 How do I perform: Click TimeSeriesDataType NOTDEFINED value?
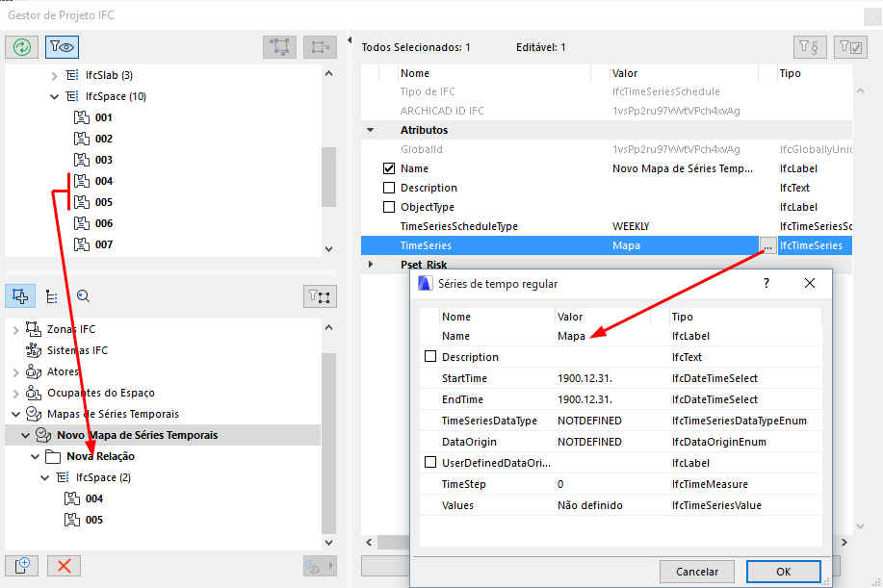click(x=589, y=421)
